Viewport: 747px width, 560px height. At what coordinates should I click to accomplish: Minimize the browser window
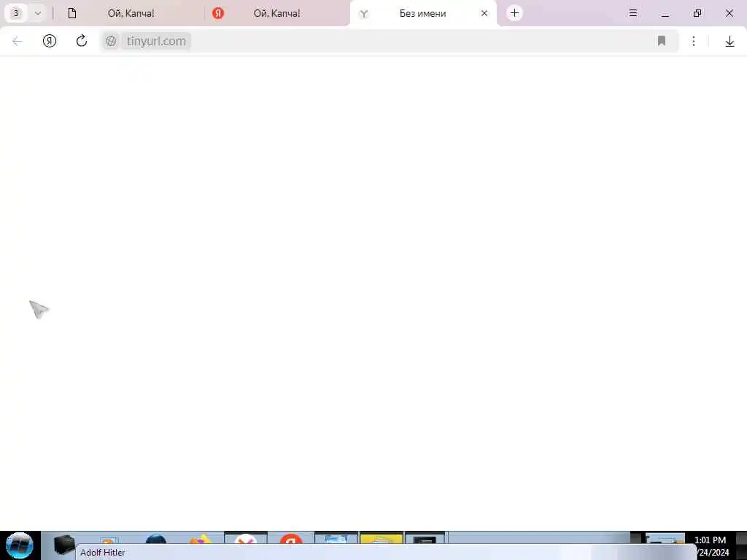[x=665, y=13]
